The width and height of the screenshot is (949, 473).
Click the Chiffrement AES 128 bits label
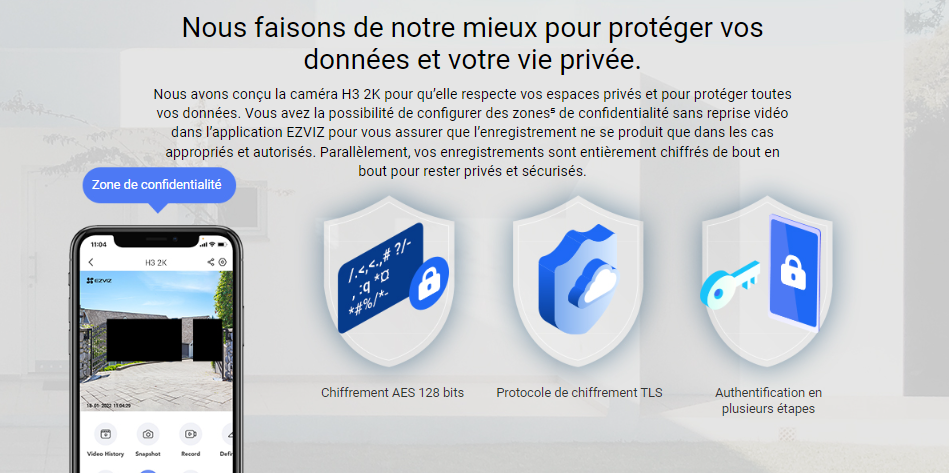point(392,393)
